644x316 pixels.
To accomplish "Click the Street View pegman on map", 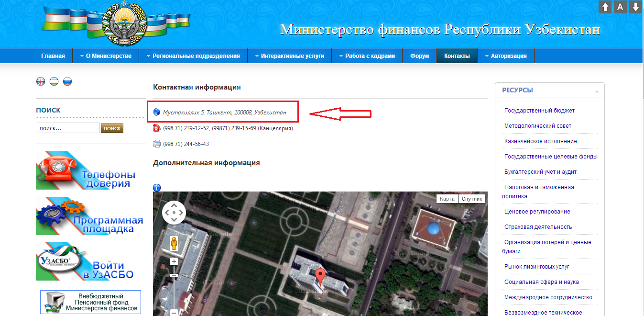I will [174, 244].
